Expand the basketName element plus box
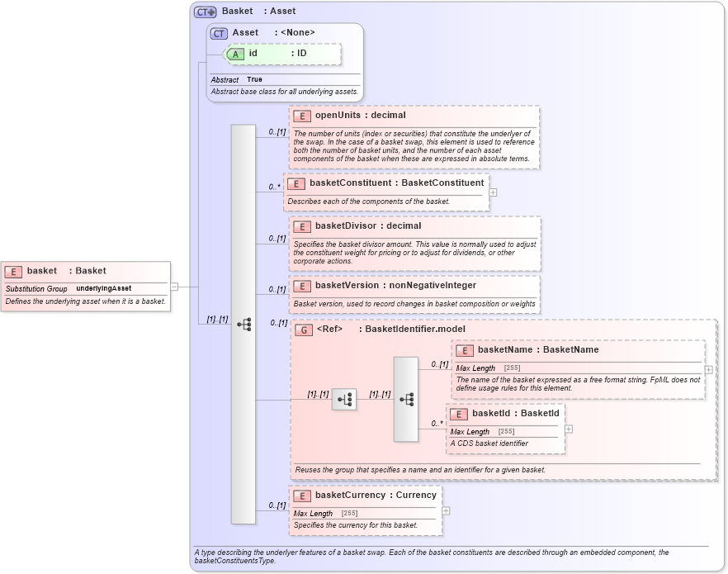Image resolution: width=728 pixels, height=574 pixels. 708,370
